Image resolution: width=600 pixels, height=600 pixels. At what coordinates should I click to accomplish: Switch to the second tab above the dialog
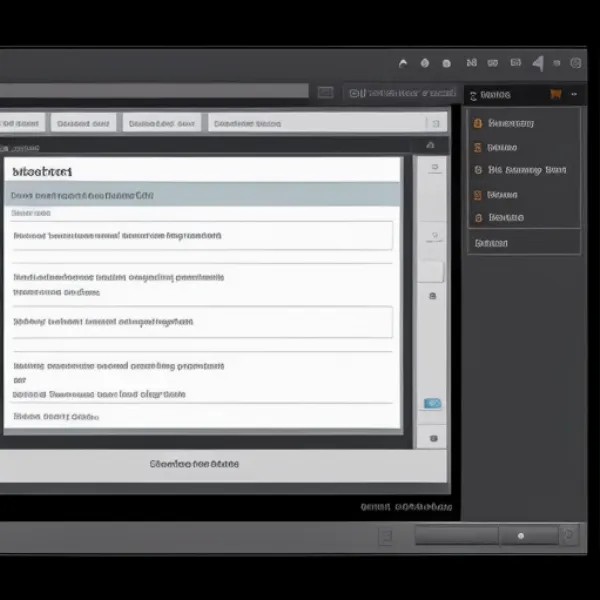pos(83,123)
